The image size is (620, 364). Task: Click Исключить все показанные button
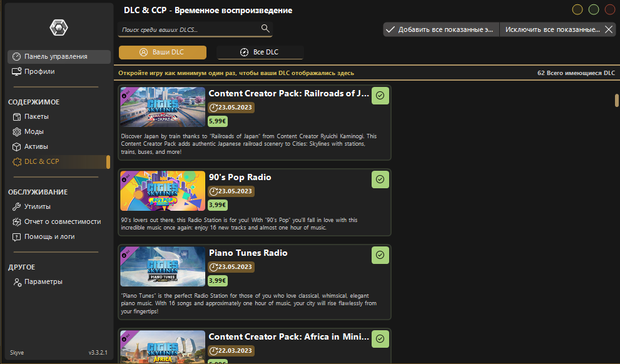tap(558, 29)
